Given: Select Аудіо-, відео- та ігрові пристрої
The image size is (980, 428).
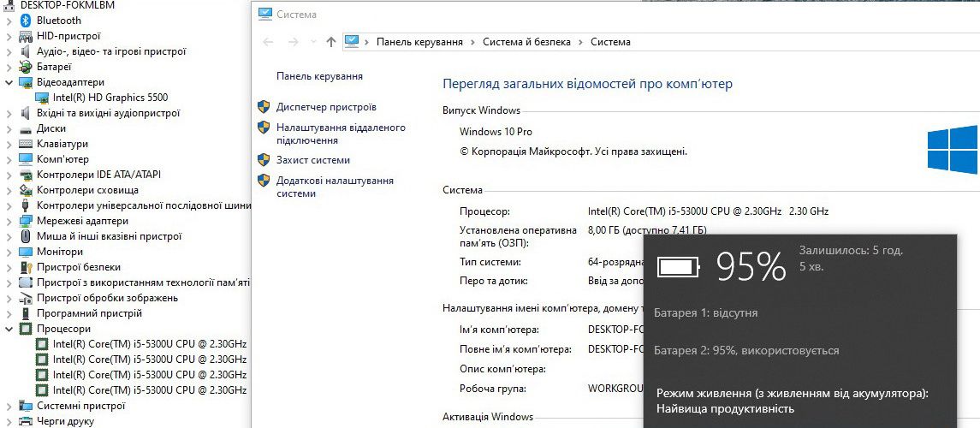Looking at the screenshot, I should (111, 52).
